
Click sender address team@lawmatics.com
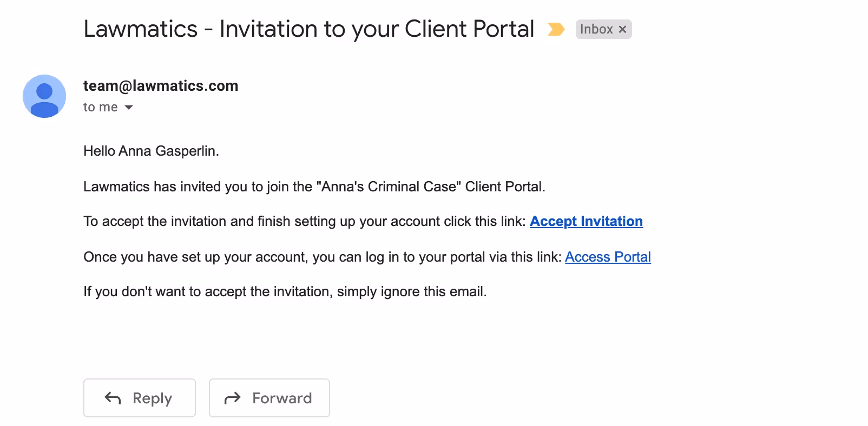pos(161,86)
